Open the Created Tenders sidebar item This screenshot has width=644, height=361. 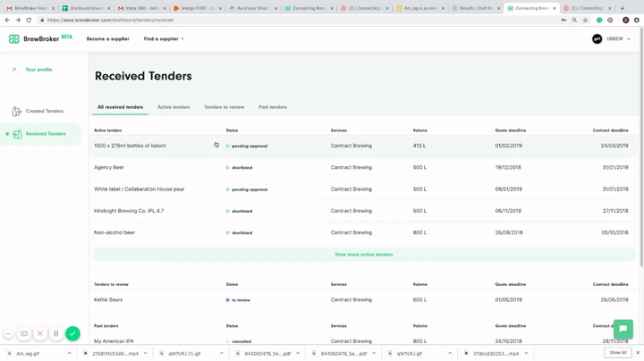[x=44, y=112]
